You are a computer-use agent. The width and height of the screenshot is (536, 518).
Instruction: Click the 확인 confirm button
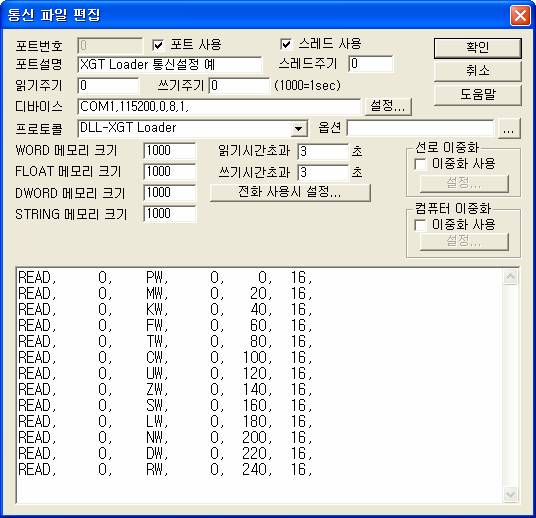[x=478, y=48]
